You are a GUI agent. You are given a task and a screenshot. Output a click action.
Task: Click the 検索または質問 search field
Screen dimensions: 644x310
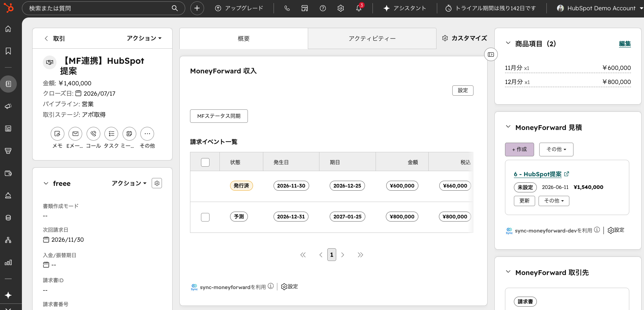point(103,8)
